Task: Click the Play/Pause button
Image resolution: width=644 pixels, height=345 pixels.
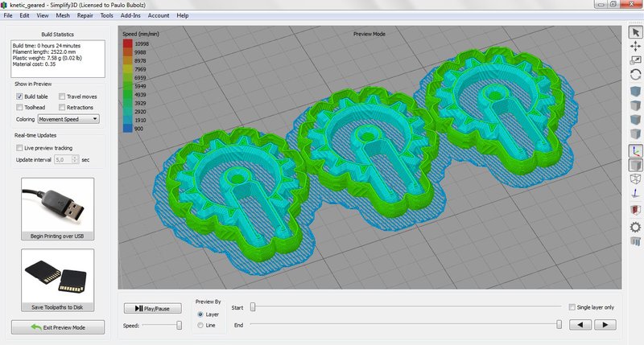Action: [153, 309]
